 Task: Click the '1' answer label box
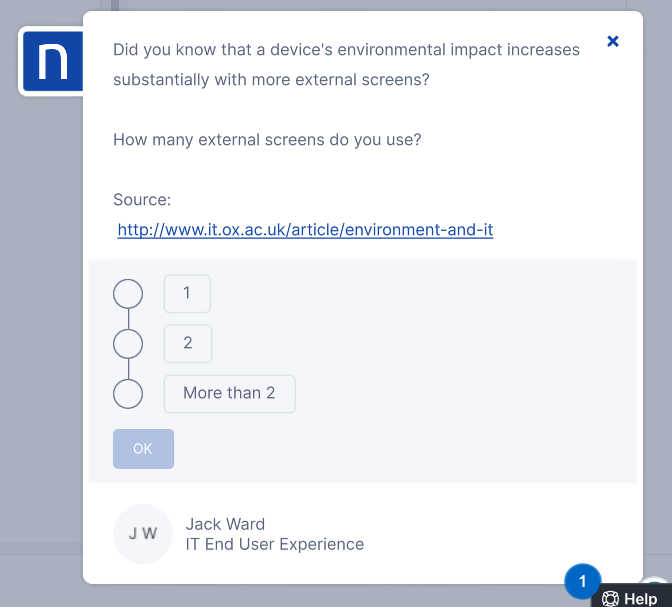tap(187, 294)
